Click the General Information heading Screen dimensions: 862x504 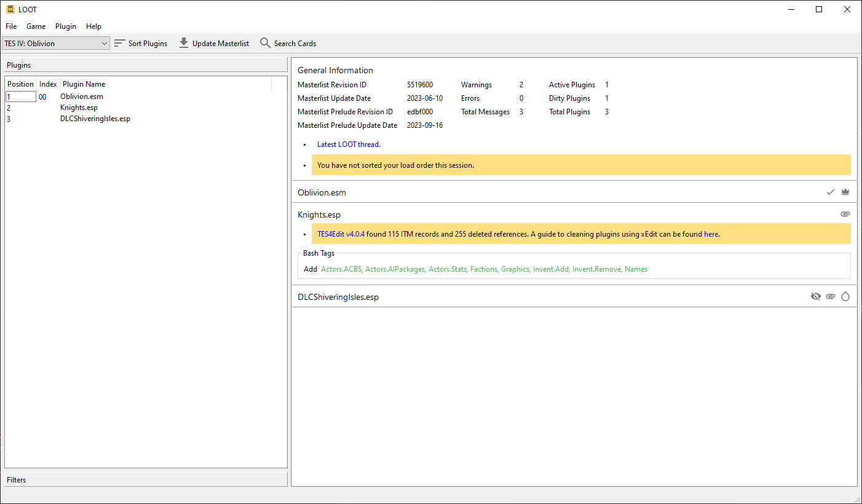click(x=335, y=70)
